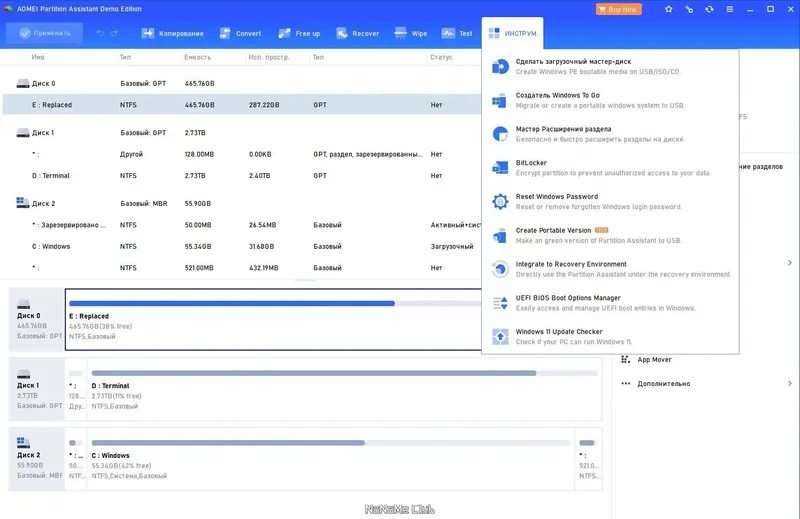
Task: Open the Free up toolbar menu
Action: click(299, 33)
